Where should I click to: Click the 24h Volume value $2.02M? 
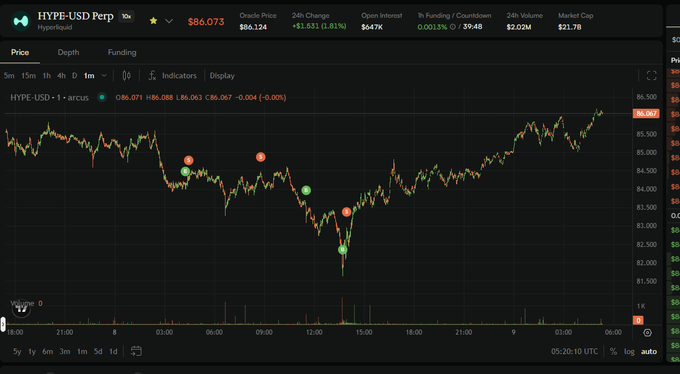519,27
